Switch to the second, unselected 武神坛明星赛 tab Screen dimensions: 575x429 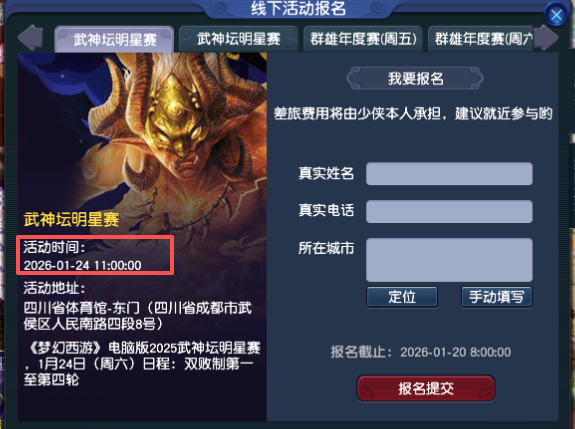point(238,39)
